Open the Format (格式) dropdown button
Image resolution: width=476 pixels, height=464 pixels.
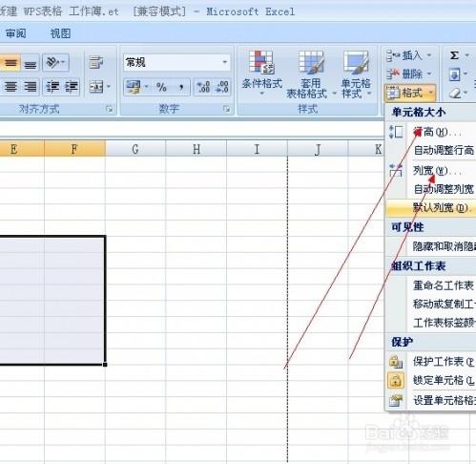pos(409,93)
